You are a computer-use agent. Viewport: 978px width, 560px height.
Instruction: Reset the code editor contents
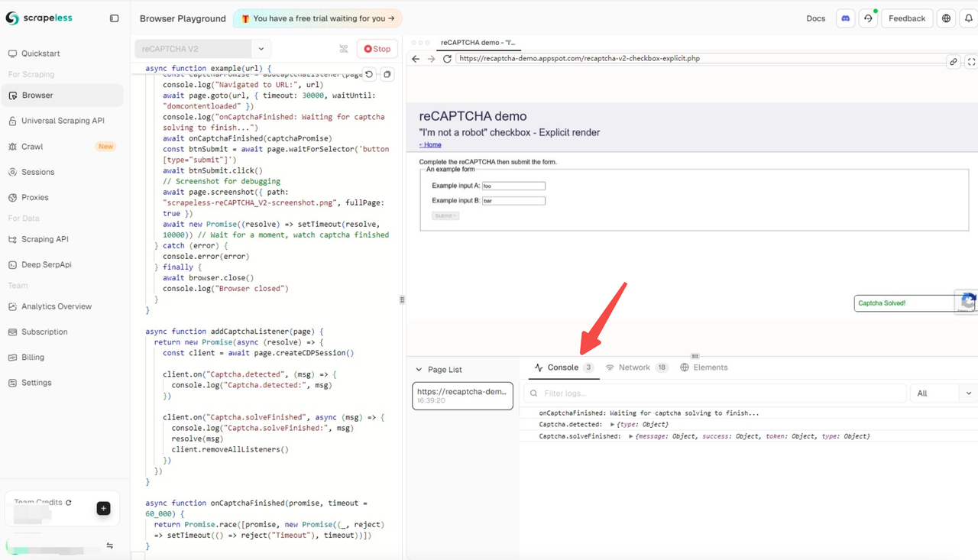(369, 74)
